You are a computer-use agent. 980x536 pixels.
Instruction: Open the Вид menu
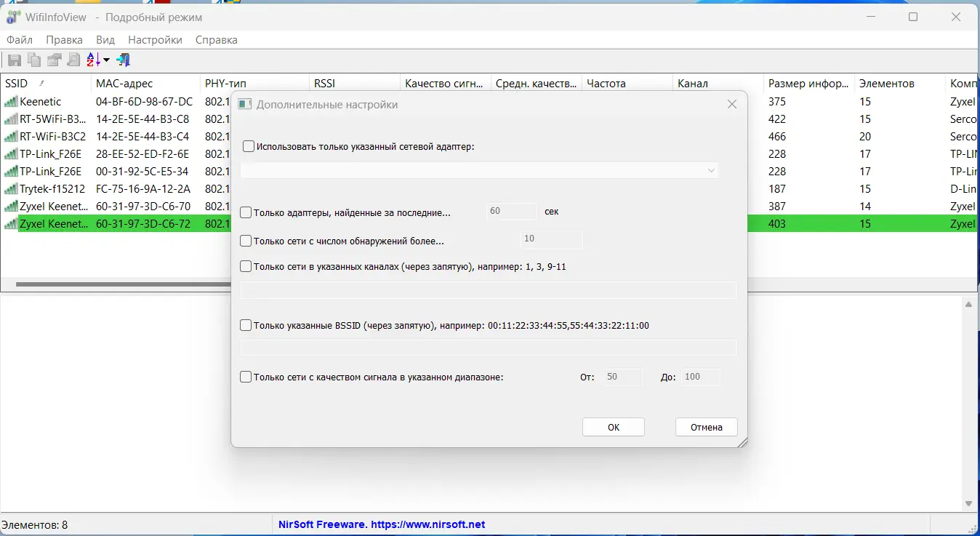click(x=105, y=40)
